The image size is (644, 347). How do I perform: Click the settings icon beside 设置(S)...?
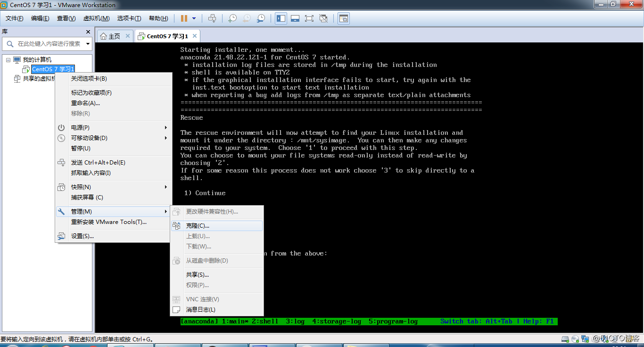[x=61, y=236]
